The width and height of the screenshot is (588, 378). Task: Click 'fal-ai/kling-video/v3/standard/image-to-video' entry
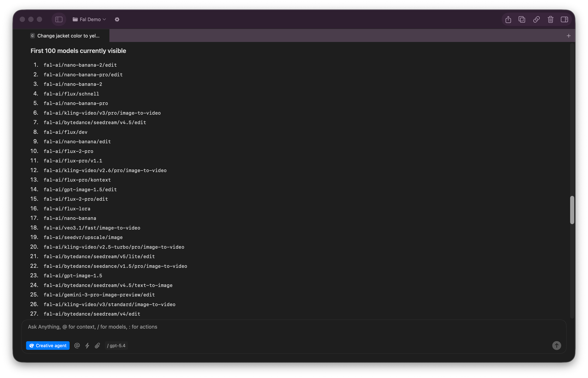(110, 304)
